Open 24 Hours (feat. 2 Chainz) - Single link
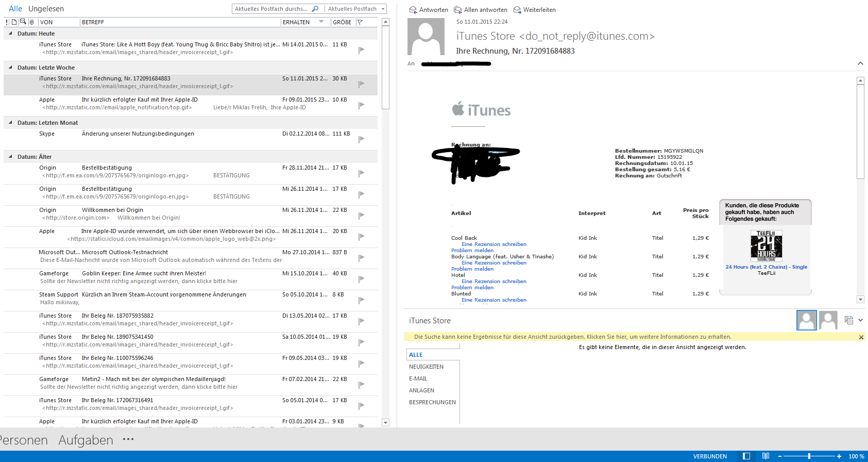Viewport: 868px width, 462px height. [x=767, y=267]
